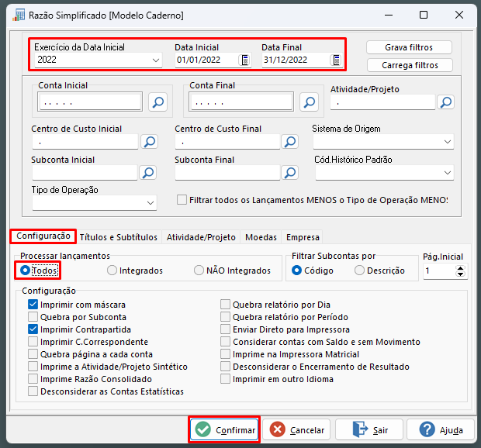Click the Atividade/Projeto input field
481x448 pixels.
click(382, 102)
